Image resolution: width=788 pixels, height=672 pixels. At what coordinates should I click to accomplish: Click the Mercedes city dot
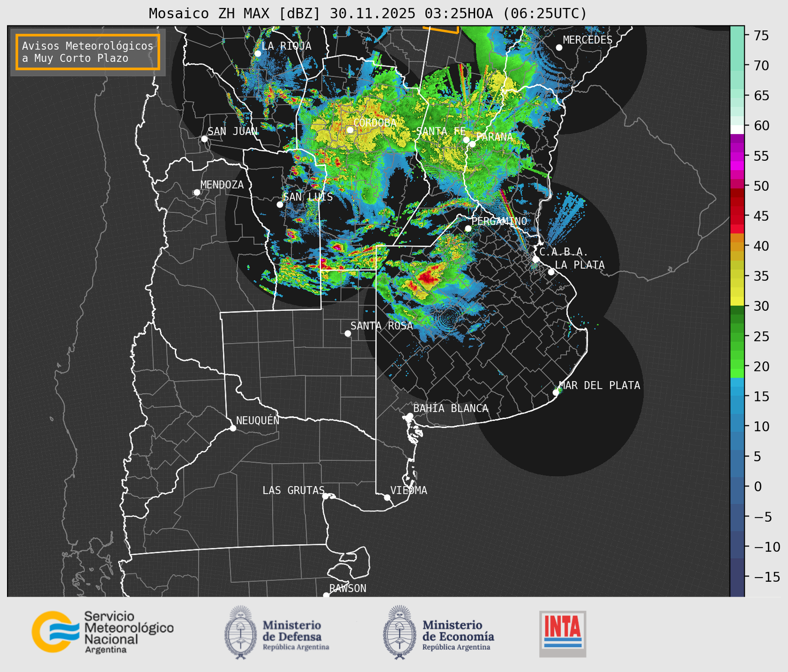pyautogui.click(x=559, y=48)
